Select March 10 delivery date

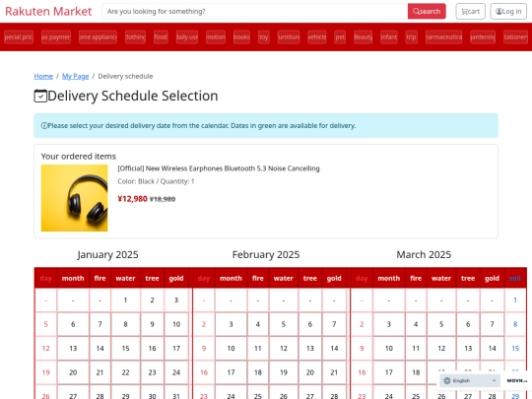click(389, 349)
